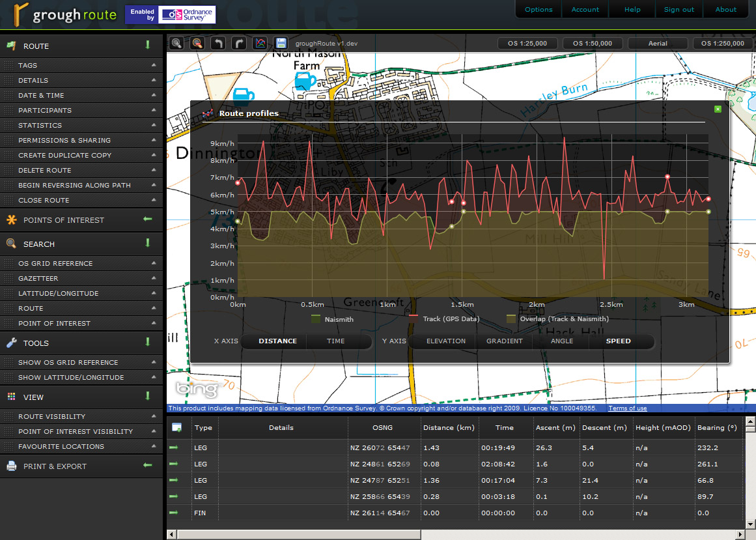This screenshot has width=756, height=540.
Task: Click the waypoint table export icon
Action: coord(176,427)
